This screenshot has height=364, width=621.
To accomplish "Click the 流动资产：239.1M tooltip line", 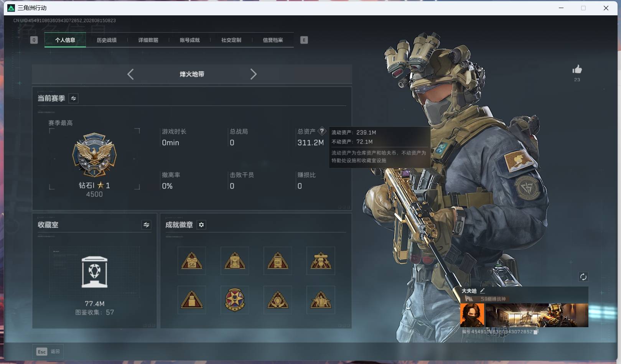I will [x=354, y=132].
